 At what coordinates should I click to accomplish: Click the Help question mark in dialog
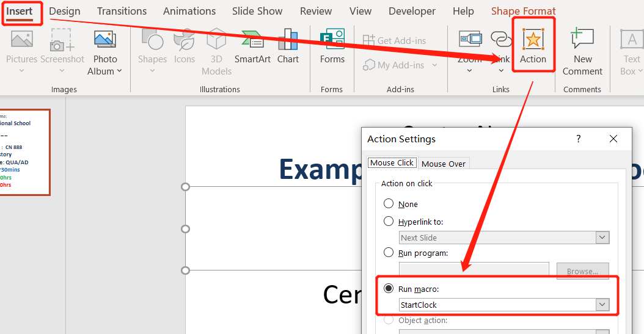(x=579, y=139)
